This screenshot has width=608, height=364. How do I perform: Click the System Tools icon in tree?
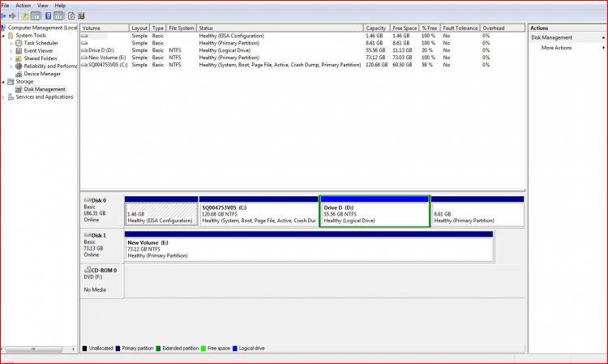point(11,36)
